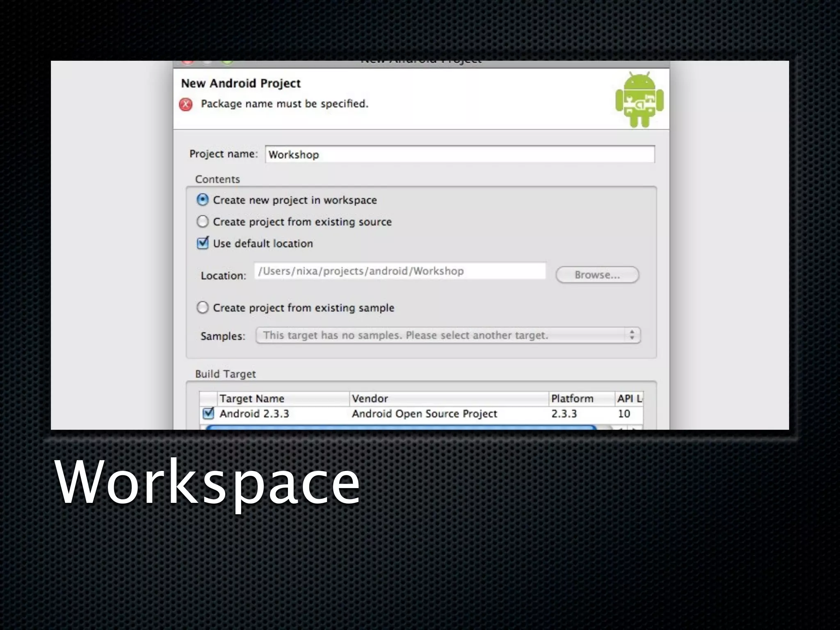Click the Project name text field
The image size is (840, 630).
459,155
